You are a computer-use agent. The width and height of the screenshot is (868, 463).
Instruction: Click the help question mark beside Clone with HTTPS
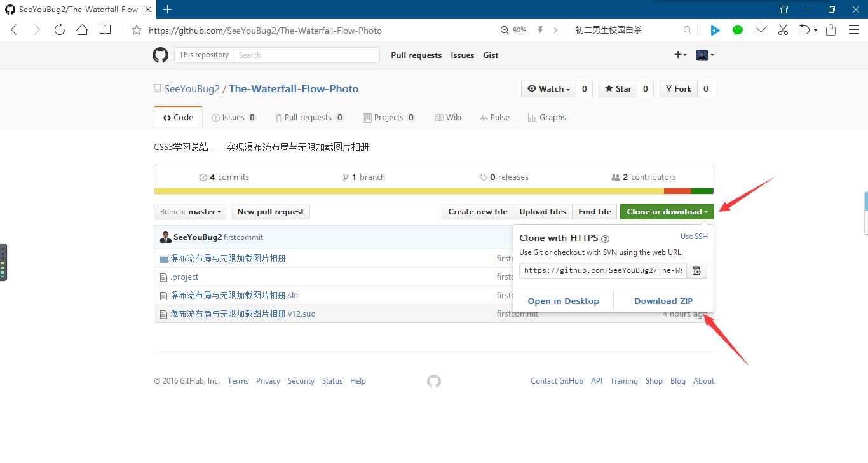[x=605, y=238]
